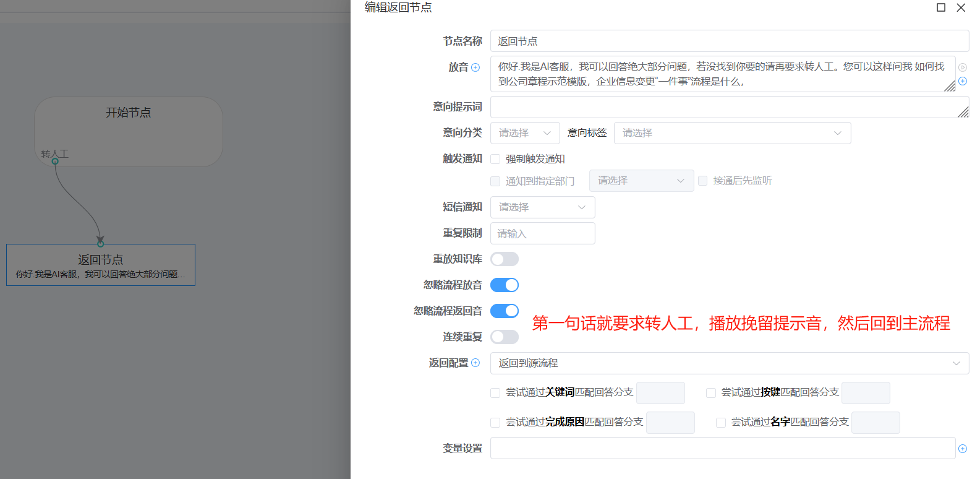Click the 重复限制 input field
The image size is (980, 479).
click(542, 233)
